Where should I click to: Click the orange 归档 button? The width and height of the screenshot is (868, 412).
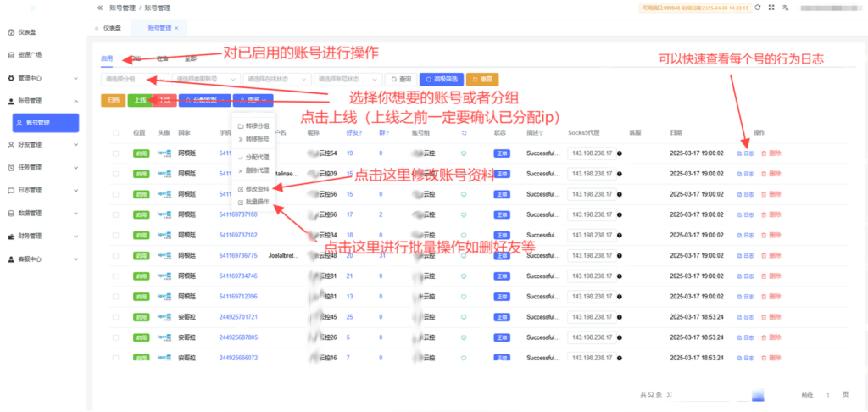pos(113,100)
